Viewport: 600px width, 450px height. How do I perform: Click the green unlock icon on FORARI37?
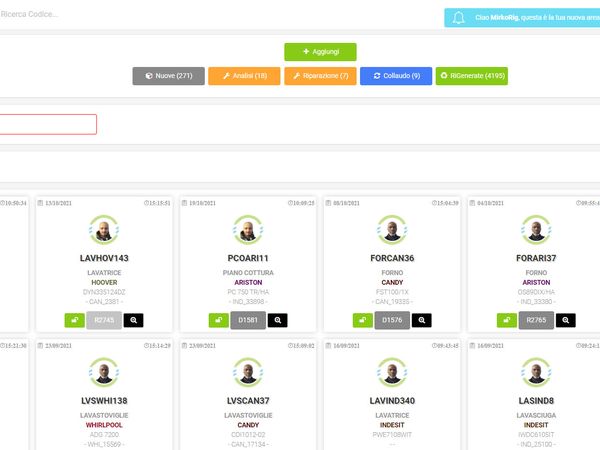tap(507, 320)
